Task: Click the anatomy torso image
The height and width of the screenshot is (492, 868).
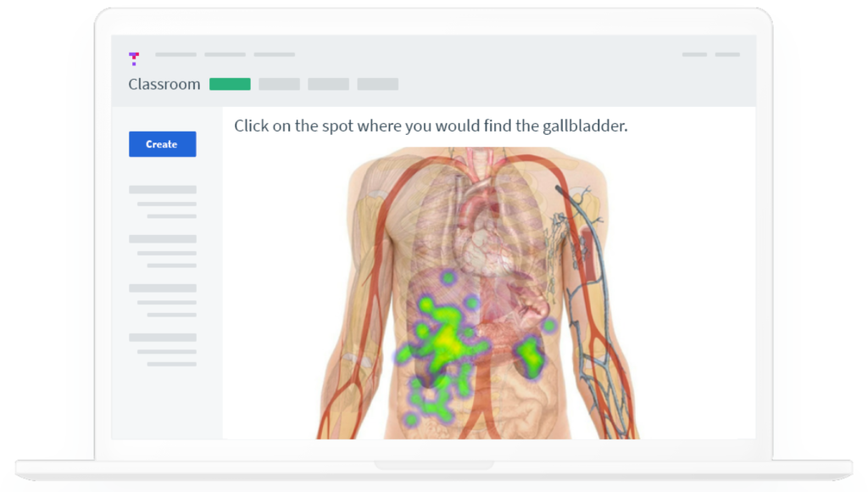Action: pyautogui.click(x=478, y=294)
